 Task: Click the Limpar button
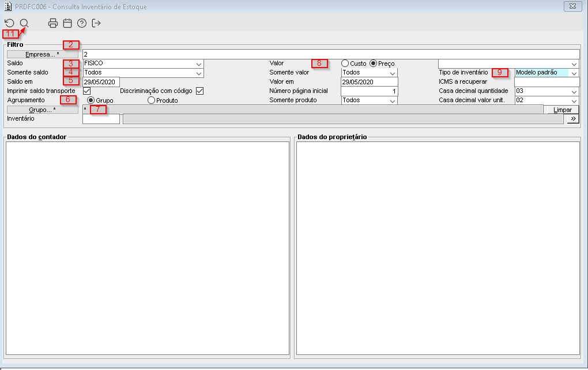(563, 110)
